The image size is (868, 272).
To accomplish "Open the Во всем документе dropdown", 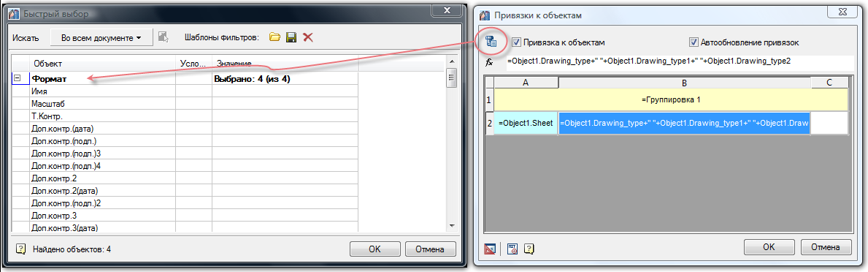I will [x=100, y=38].
